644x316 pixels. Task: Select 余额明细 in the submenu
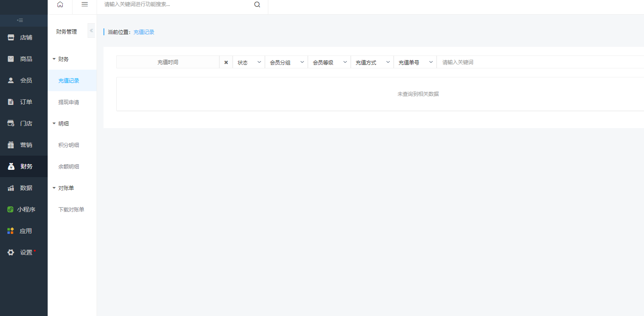pyautogui.click(x=69, y=167)
